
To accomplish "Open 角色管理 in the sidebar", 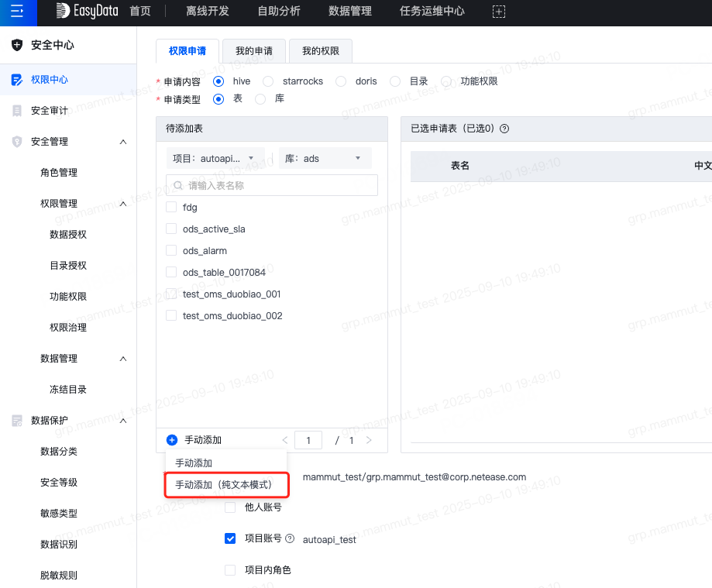I will (x=59, y=173).
